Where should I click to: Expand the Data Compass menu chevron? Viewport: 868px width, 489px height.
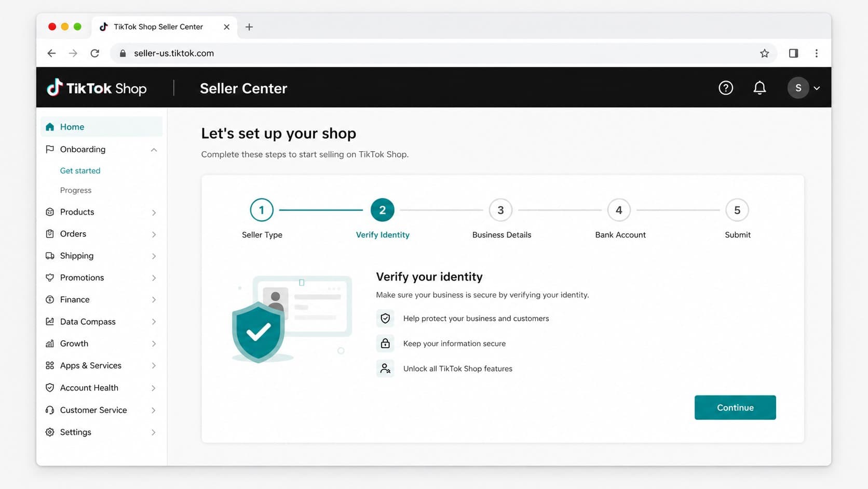click(x=154, y=322)
